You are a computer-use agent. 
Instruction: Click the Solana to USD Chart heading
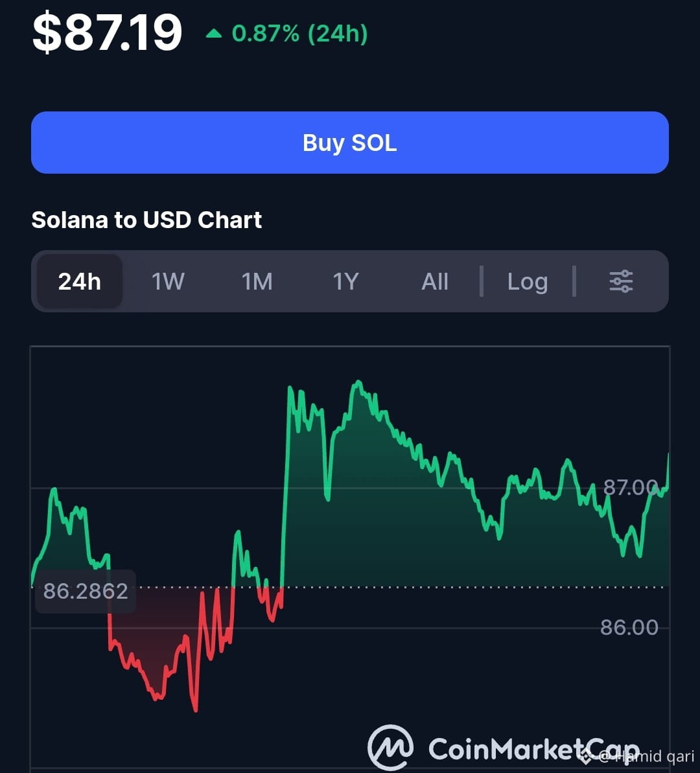pyautogui.click(x=146, y=220)
